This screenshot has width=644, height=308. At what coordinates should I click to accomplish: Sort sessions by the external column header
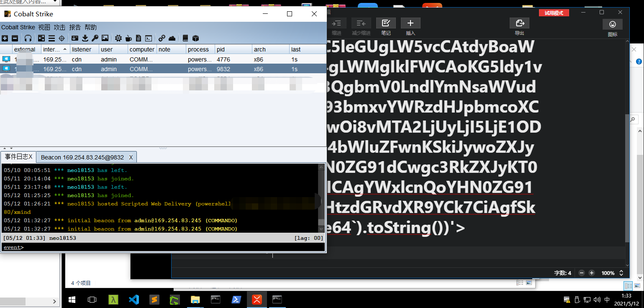[27, 49]
